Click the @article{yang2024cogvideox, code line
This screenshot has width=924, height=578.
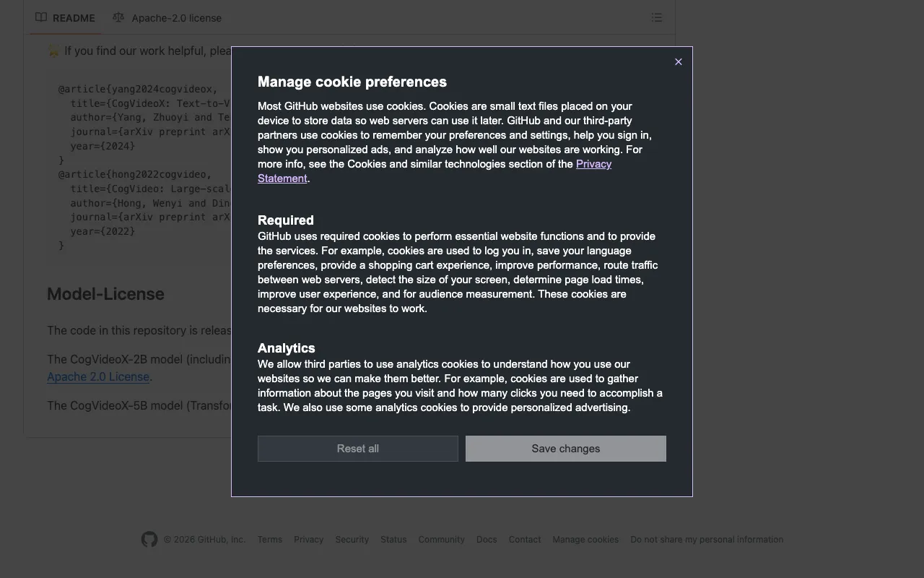(138, 90)
